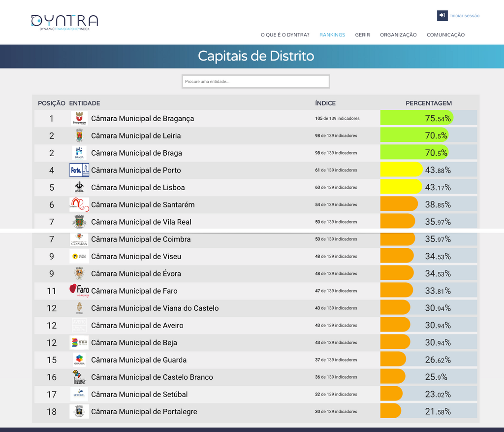Click '37 de 139 indicadores' text
Viewport: 504px width, 432px height.
coord(336,360)
